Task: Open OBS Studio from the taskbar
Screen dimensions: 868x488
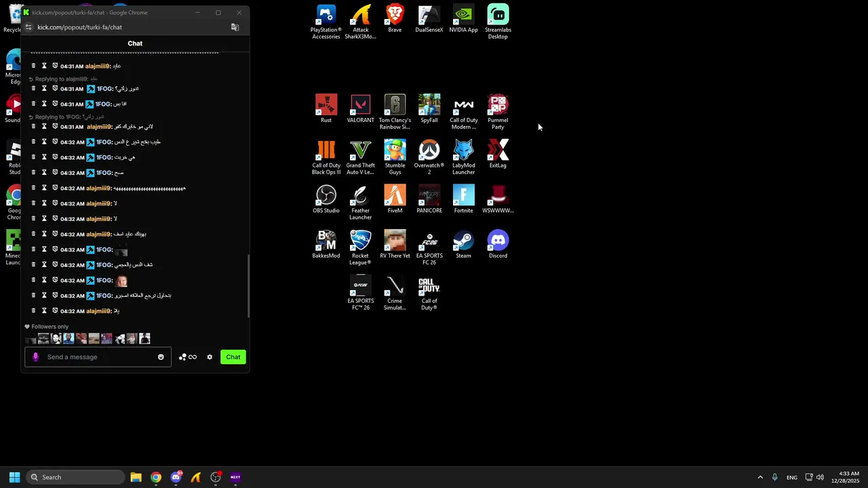Action: (216, 477)
